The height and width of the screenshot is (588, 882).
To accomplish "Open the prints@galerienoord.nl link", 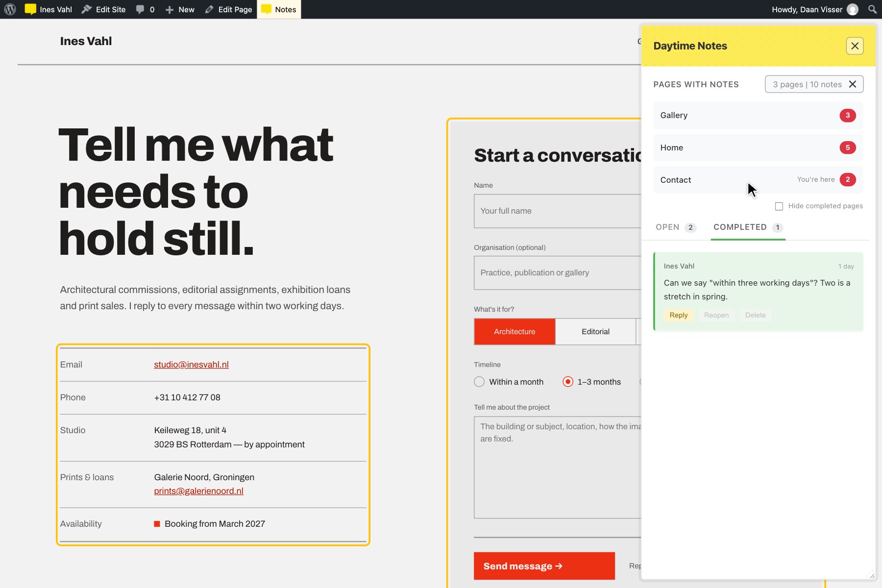I will (x=198, y=491).
